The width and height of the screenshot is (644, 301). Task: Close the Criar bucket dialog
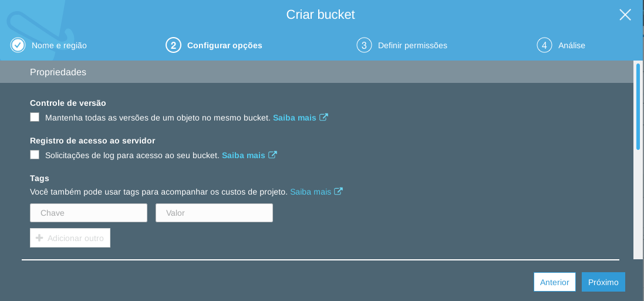[625, 15]
